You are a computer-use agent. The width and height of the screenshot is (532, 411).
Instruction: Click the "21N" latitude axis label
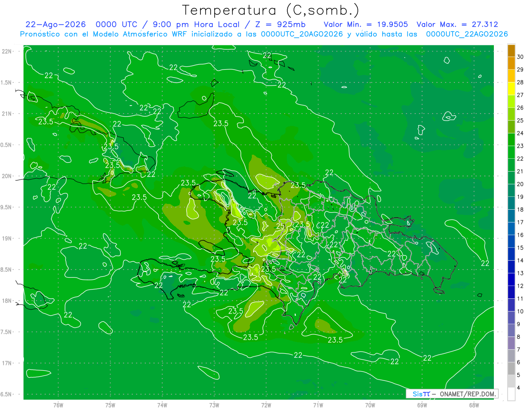7,114
